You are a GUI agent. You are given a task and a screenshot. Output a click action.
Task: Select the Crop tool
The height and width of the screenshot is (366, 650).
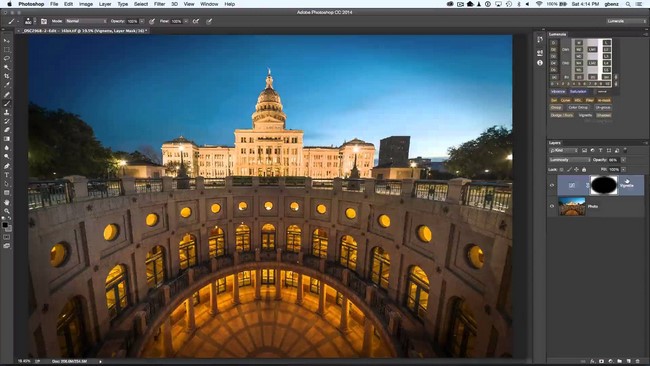tap(7, 76)
